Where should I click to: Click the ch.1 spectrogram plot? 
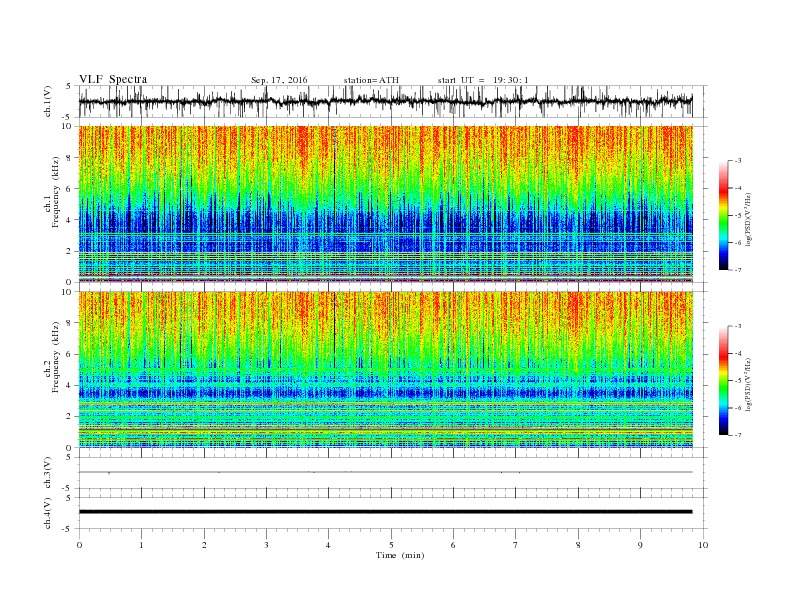(x=385, y=204)
